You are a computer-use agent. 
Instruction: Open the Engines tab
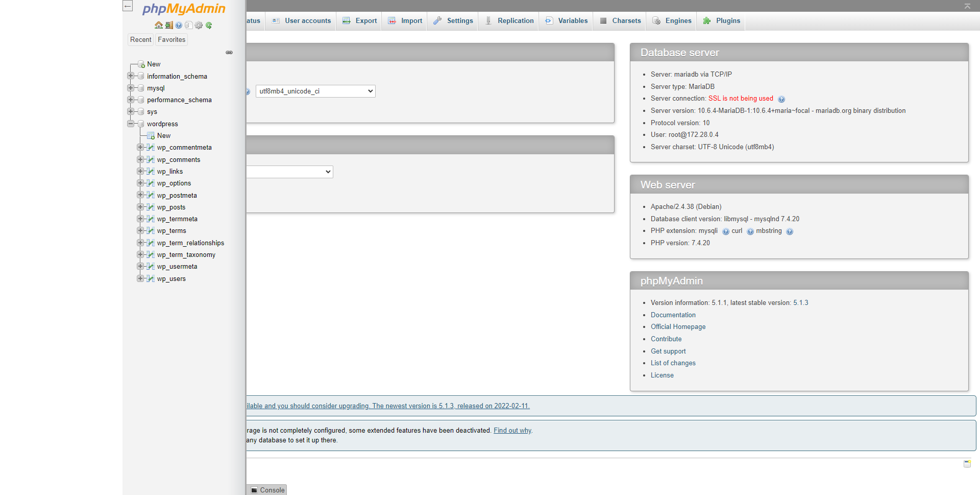672,21
